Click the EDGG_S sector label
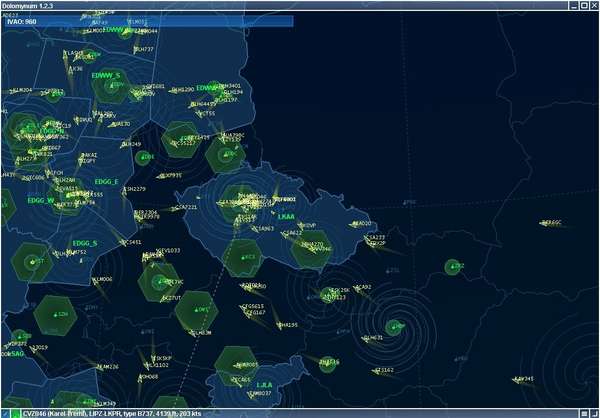This screenshot has width=600, height=418. (85, 243)
